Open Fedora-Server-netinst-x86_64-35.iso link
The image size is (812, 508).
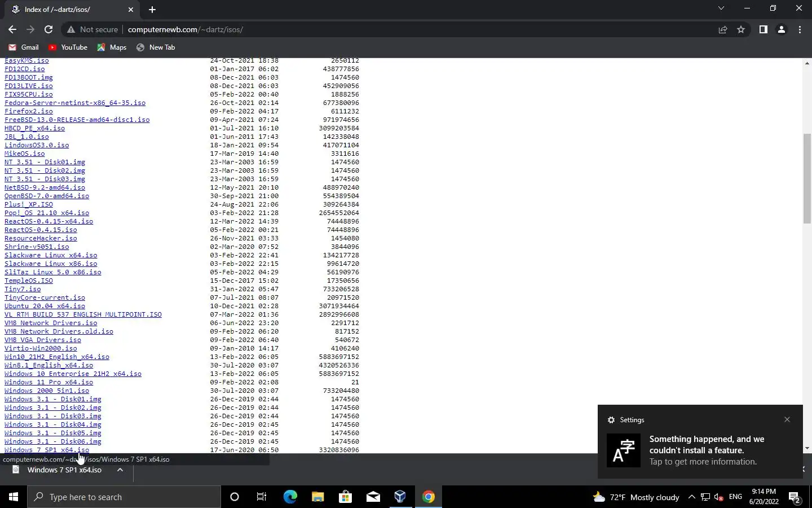[75, 103]
